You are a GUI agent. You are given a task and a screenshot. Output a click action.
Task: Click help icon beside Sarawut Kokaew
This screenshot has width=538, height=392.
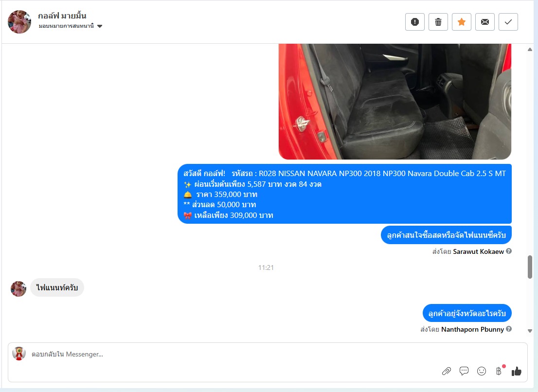point(509,251)
